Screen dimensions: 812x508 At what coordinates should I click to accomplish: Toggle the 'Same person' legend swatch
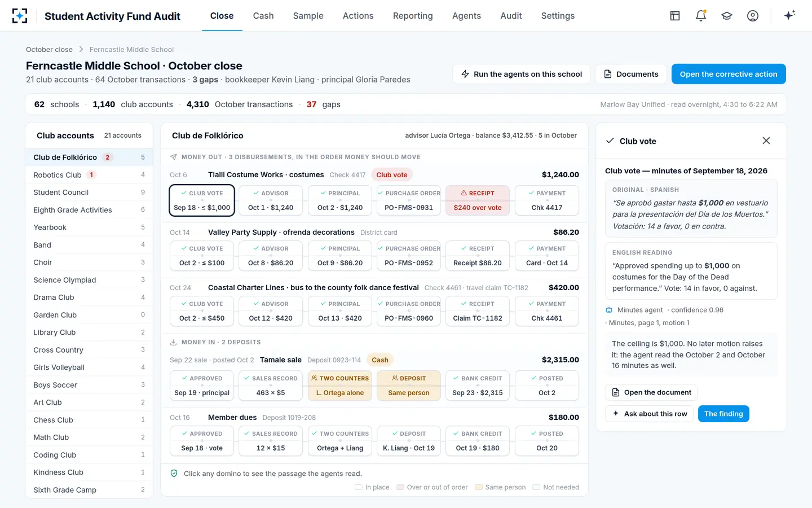pos(479,487)
